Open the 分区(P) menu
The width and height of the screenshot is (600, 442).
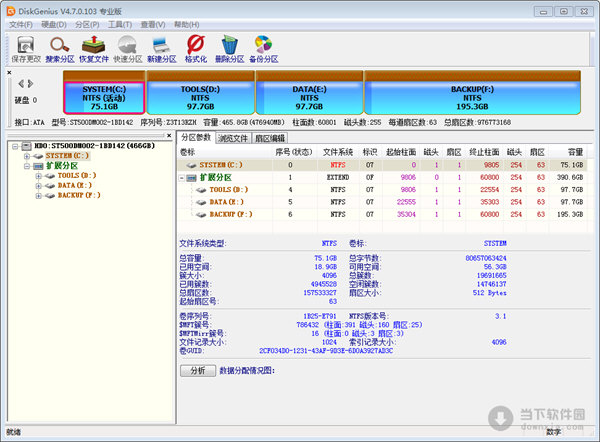coord(87,24)
